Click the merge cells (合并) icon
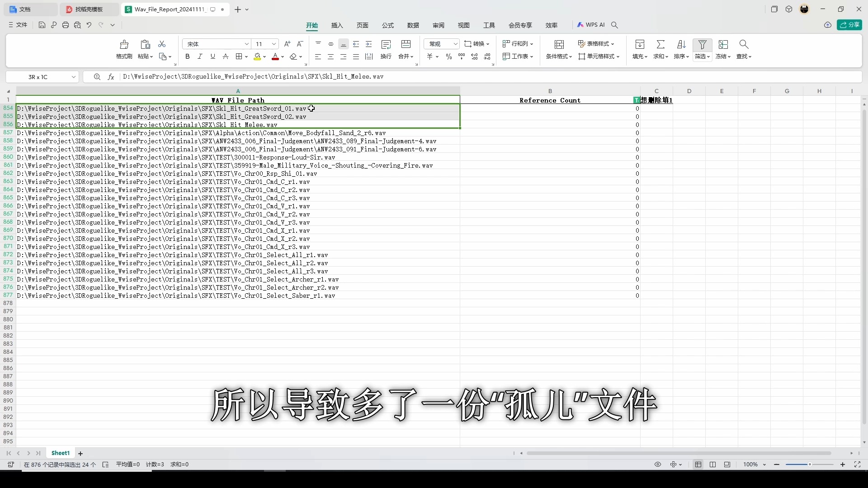This screenshot has width=868, height=488. coord(406,44)
